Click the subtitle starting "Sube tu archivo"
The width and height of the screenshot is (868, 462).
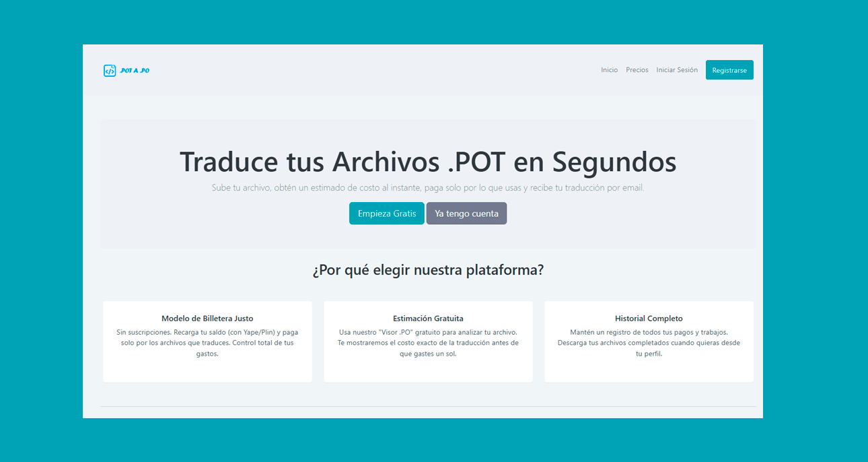click(427, 188)
